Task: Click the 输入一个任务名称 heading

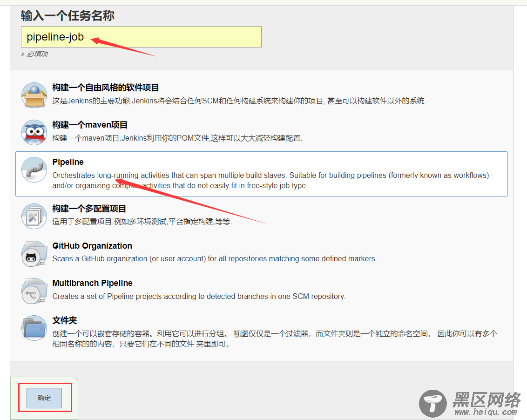Action: tap(68, 16)
